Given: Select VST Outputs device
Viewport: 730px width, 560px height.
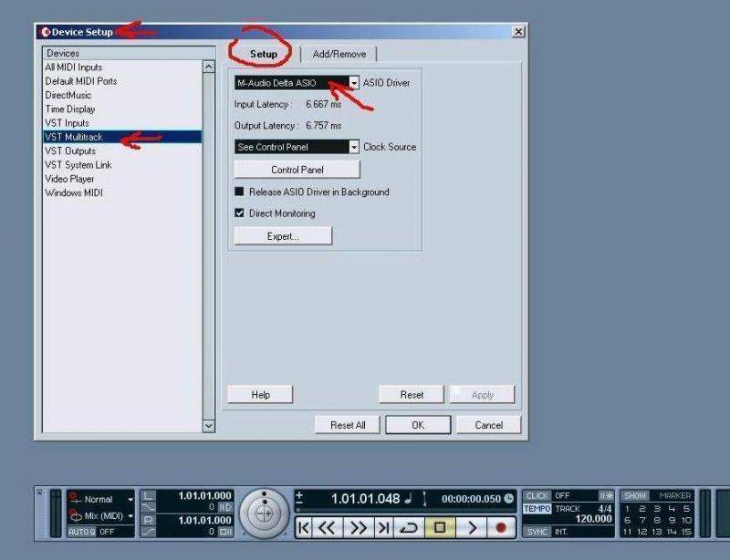Looking at the screenshot, I should [x=122, y=151].
